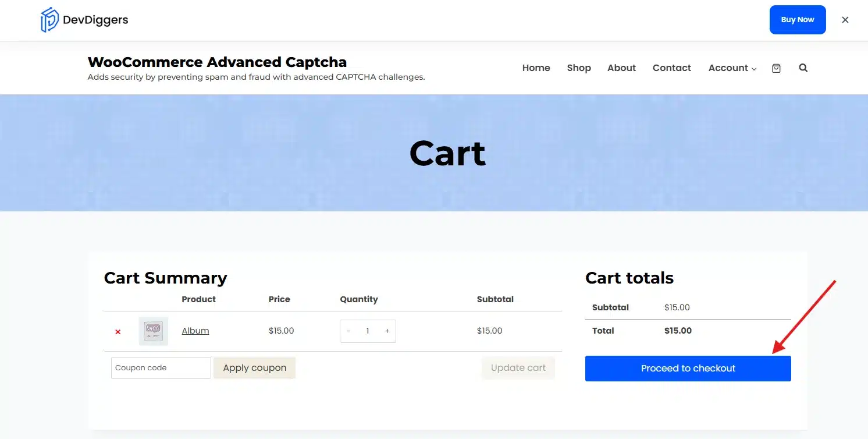Select the Cart Summary heading
Image resolution: width=868 pixels, height=439 pixels.
[x=166, y=278]
